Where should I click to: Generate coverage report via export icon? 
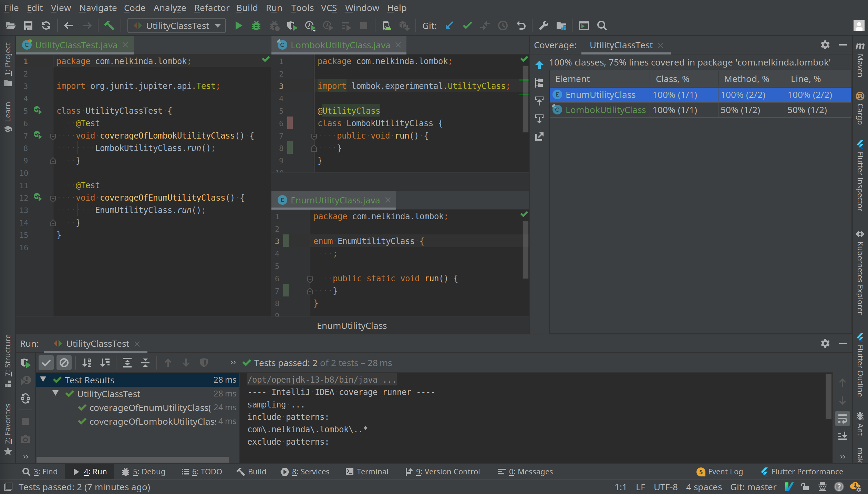[x=539, y=137]
